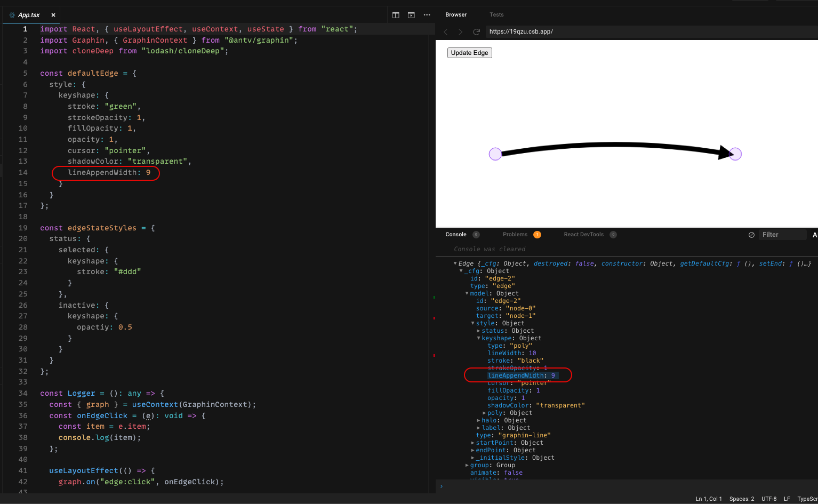Image resolution: width=818 pixels, height=504 pixels.
Task: Collapse the style object node
Action: [x=473, y=323]
